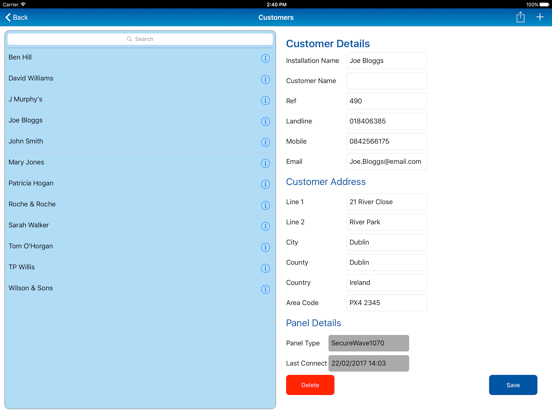Click the empty Customer Name field
This screenshot has height=414, width=552.
point(387,81)
